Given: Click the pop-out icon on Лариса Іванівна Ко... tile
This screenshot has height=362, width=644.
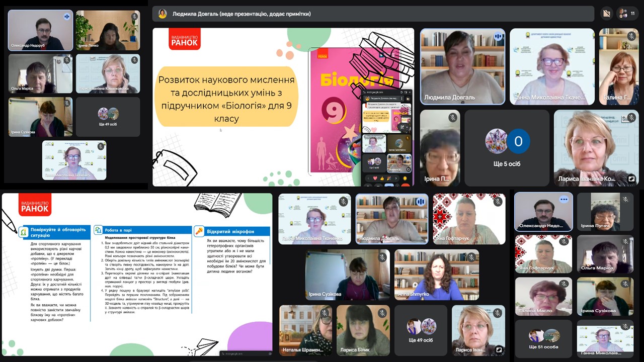Looking at the screenshot, I should 631,178.
